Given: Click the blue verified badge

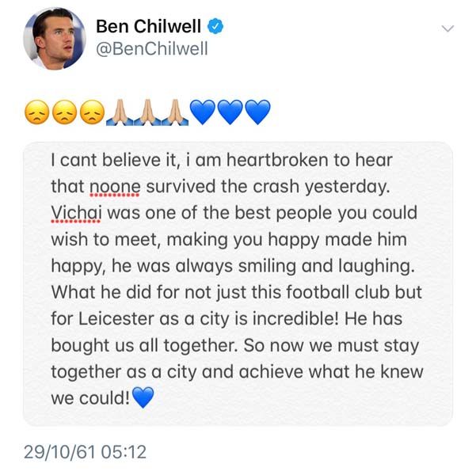Looking at the screenshot, I should click(214, 25).
